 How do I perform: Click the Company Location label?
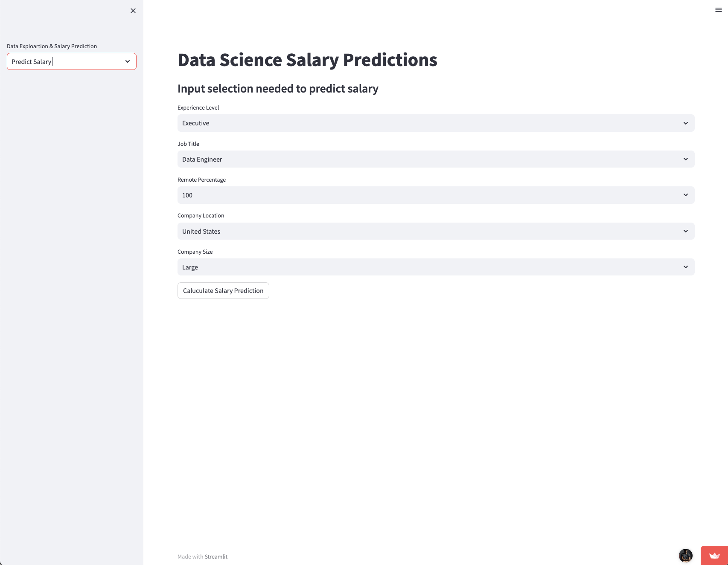click(201, 215)
